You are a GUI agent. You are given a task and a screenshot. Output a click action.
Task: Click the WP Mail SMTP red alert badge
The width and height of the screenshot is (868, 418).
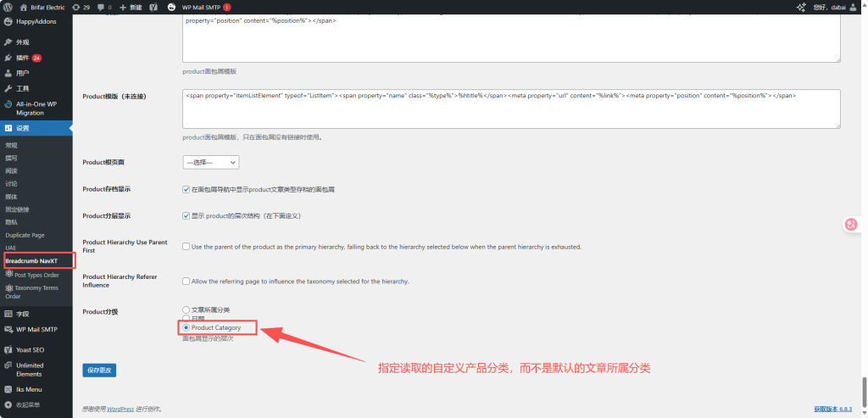pos(227,7)
